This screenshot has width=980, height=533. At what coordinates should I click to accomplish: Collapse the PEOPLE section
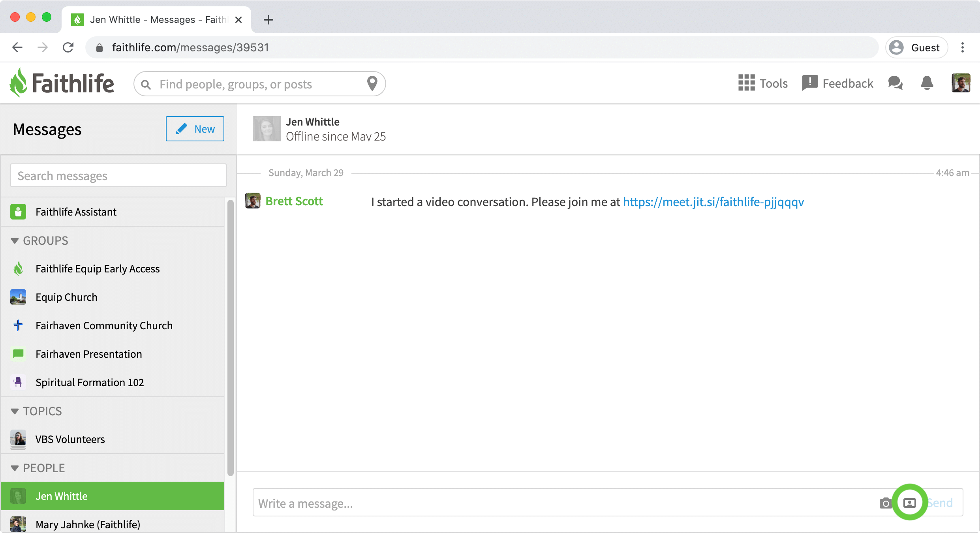[15, 468]
